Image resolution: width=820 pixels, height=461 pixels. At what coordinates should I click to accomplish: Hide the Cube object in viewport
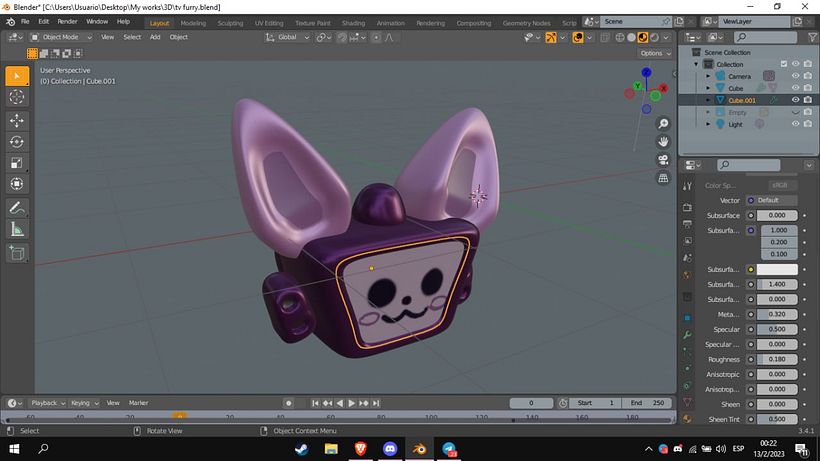point(795,88)
